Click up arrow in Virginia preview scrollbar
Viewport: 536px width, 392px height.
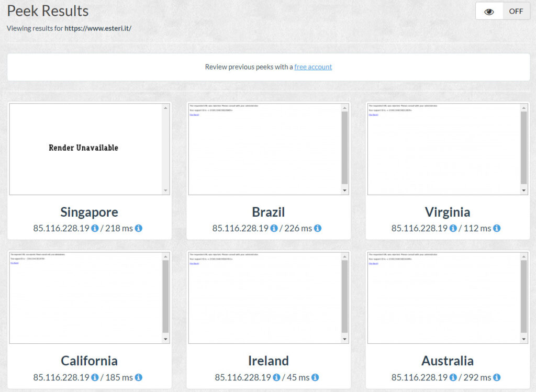point(524,108)
